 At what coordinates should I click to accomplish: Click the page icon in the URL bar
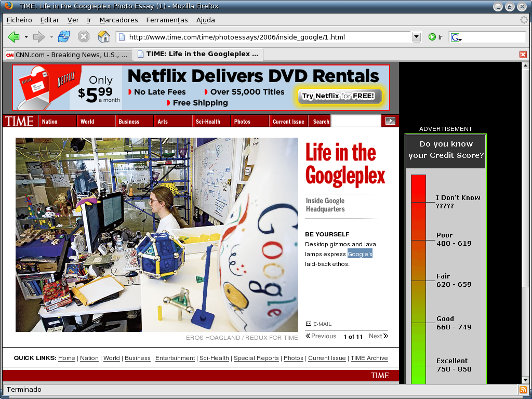tap(122, 37)
